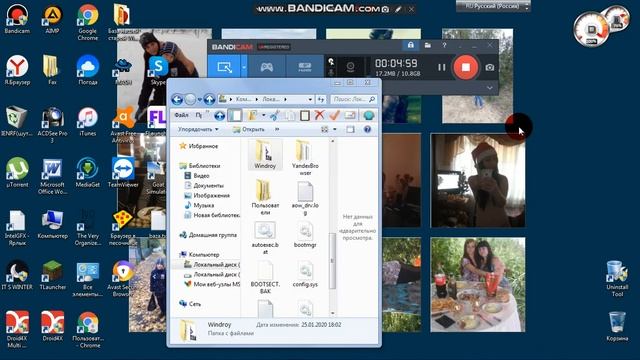Image resolution: width=640 pixels, height=360 pixels.
Task: Click the red X delete icon
Action: [x=319, y=116]
